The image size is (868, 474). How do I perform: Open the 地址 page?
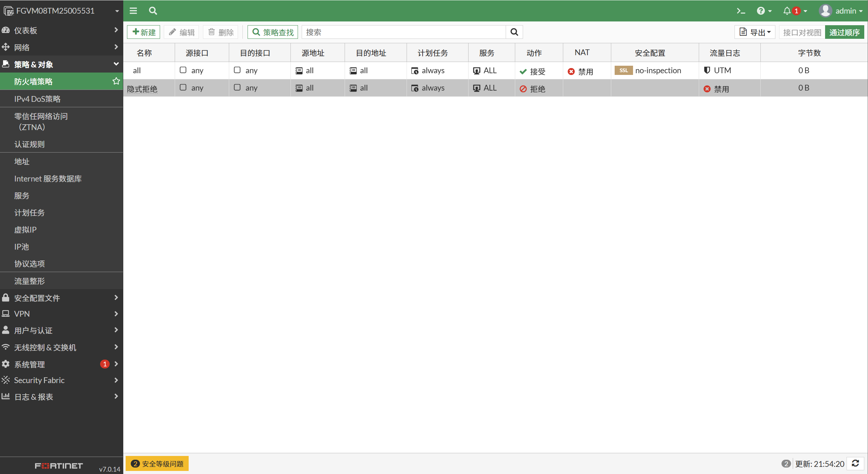click(61, 161)
